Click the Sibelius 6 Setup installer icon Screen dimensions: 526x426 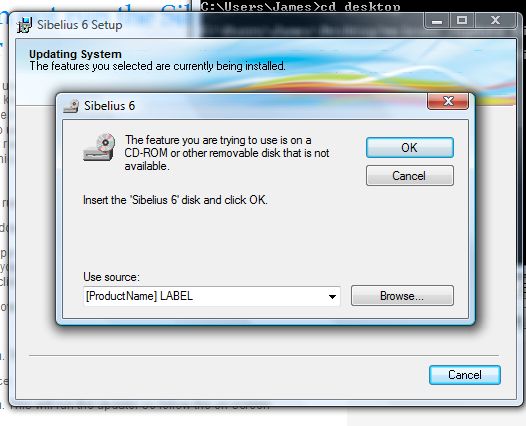(24, 25)
